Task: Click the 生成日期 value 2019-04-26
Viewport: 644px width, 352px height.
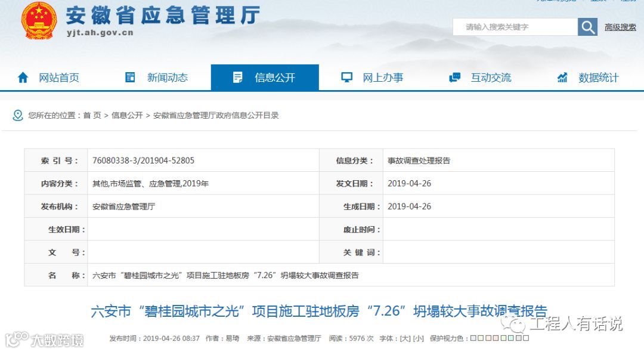Action: tap(410, 206)
